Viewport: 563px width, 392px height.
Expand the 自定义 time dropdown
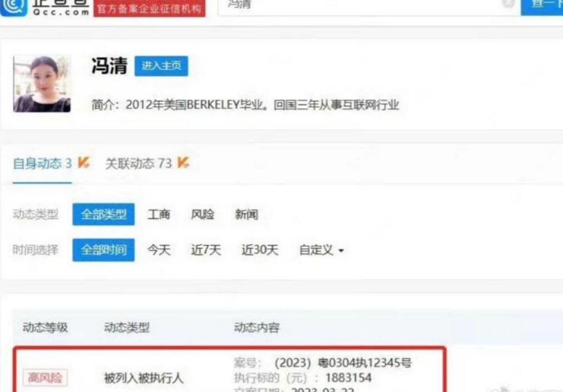tap(322, 250)
